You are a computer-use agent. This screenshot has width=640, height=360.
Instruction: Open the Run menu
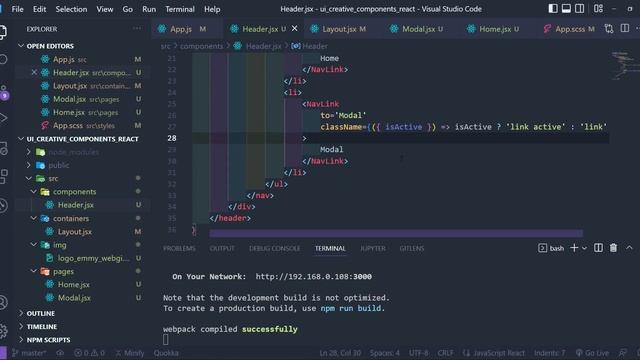[x=149, y=9]
